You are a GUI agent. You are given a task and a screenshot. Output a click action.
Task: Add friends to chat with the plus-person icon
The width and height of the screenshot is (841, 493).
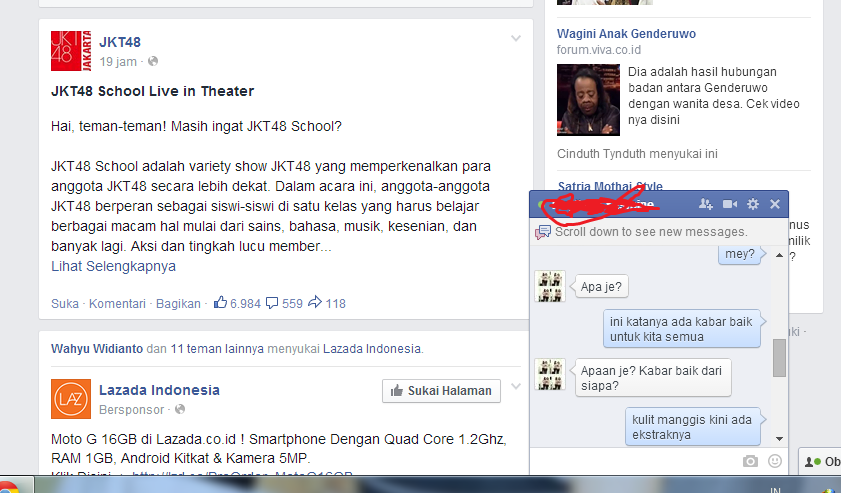tap(705, 204)
